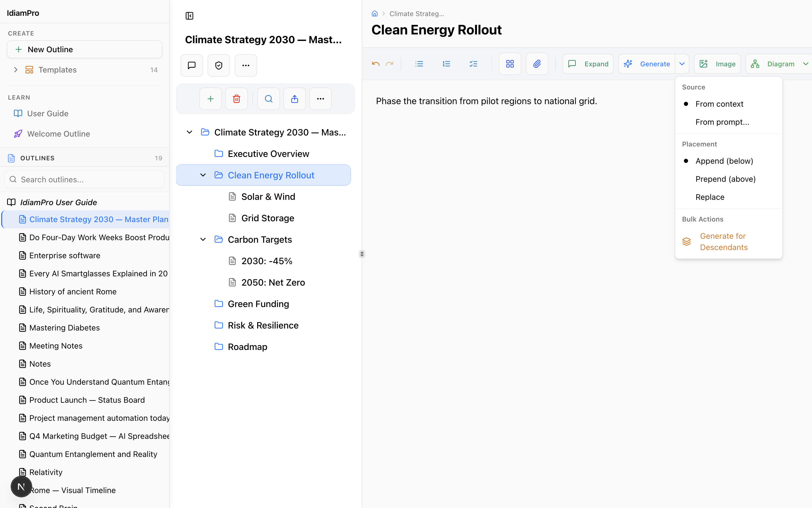The height and width of the screenshot is (508, 812).
Task: Undo the last edit
Action: 376,64
